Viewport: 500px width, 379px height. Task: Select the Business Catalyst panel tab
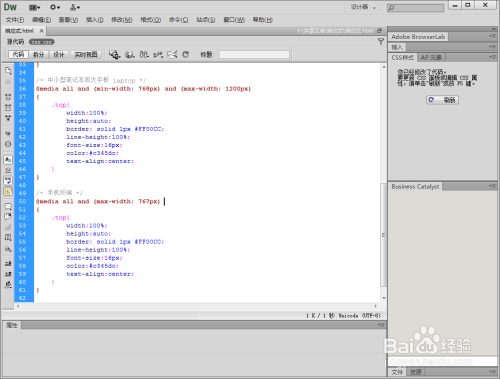click(x=415, y=187)
